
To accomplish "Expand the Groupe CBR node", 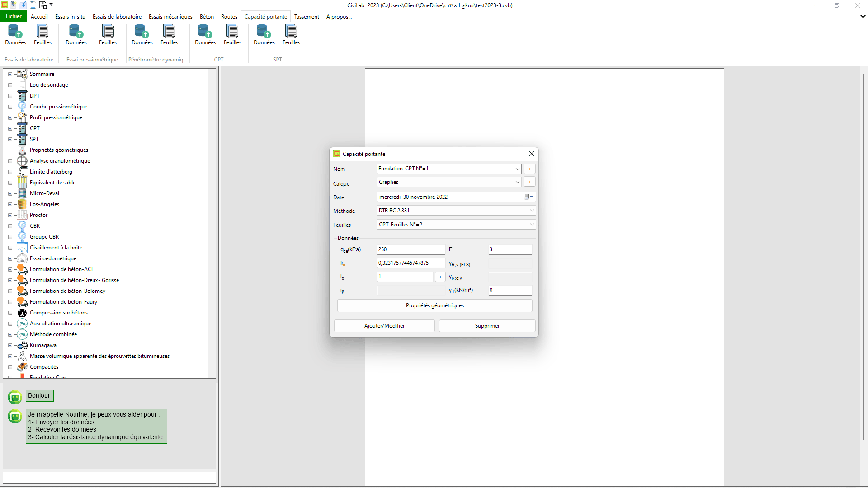I will [x=10, y=237].
